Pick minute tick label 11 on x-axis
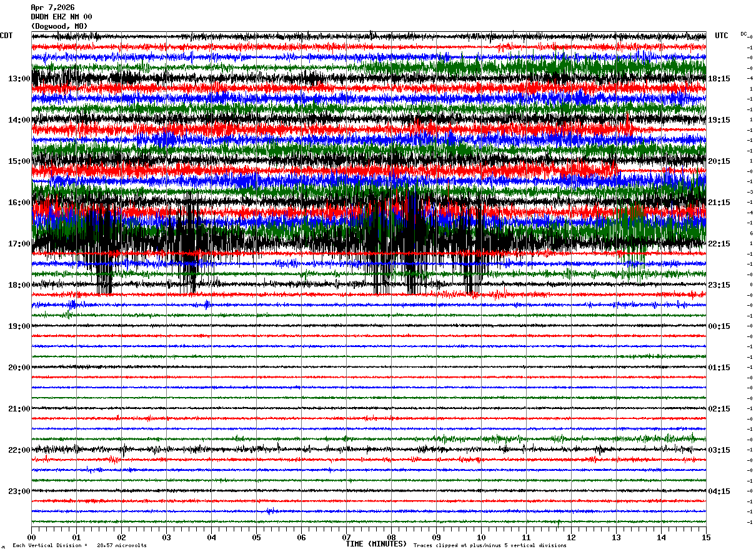756x554 pixels. 526,537
